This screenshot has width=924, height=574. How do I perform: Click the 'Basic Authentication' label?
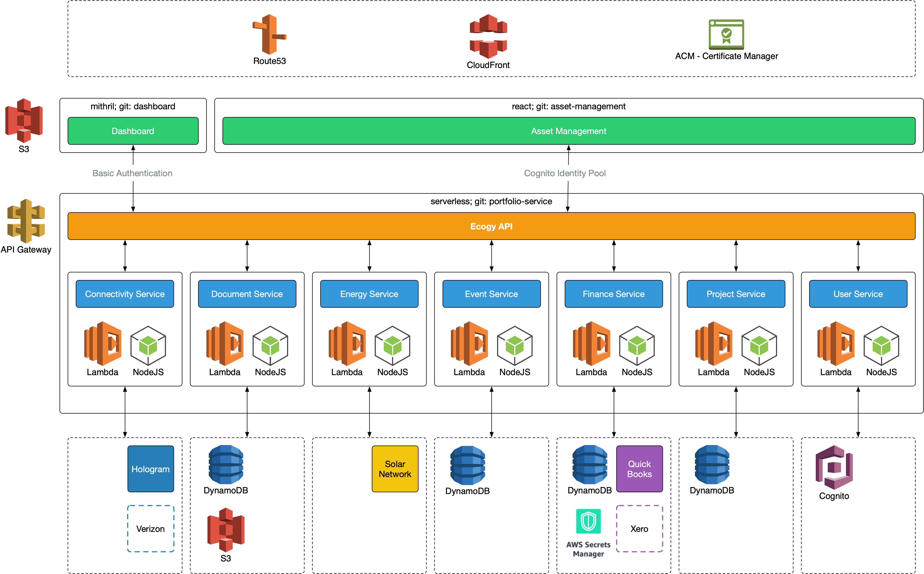point(132,173)
